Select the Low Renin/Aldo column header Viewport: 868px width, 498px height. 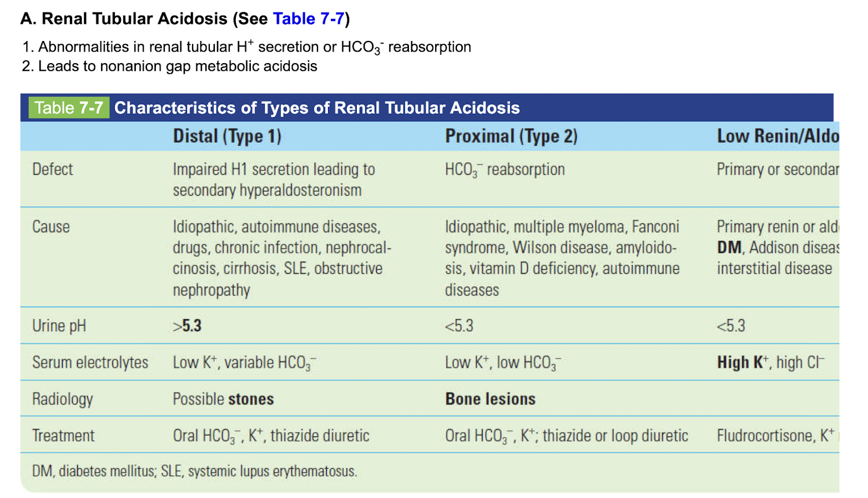click(x=777, y=136)
